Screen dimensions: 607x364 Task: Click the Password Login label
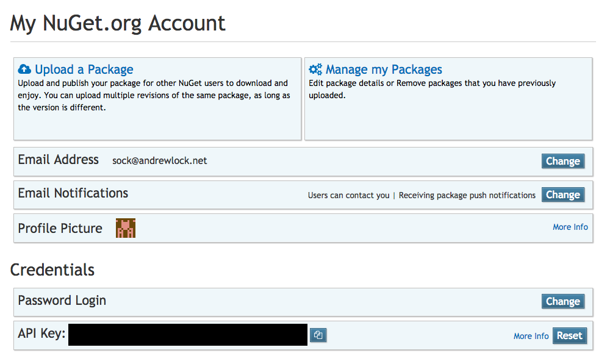62,301
